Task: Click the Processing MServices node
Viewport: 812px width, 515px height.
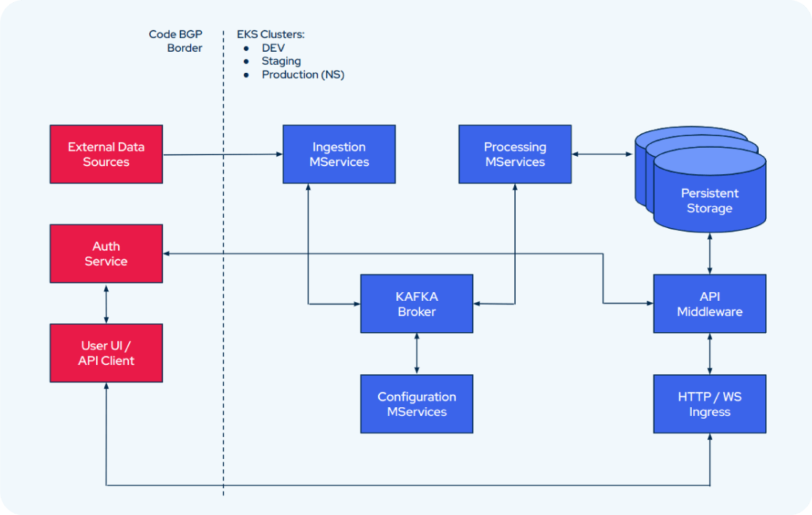Action: coord(515,154)
